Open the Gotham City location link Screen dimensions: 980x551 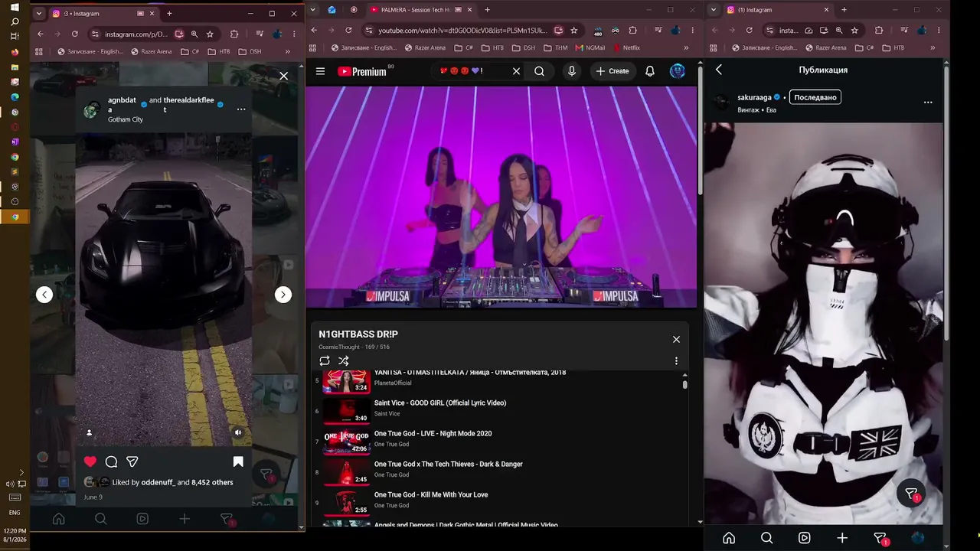tap(126, 119)
